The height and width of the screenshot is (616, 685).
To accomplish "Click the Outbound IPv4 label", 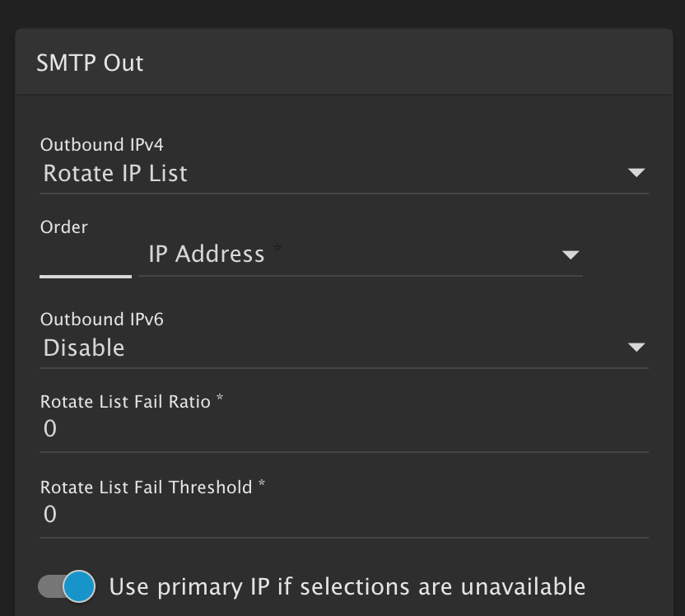I will [x=102, y=145].
